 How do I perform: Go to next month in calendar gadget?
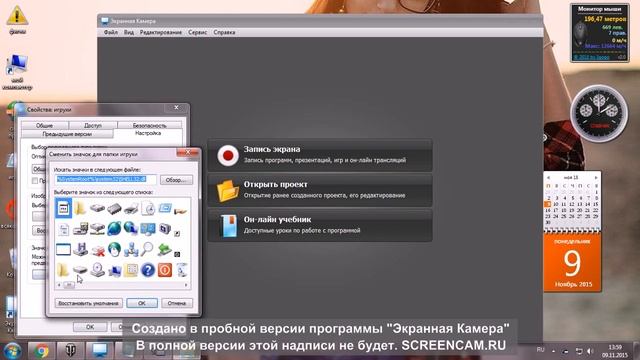(596, 178)
